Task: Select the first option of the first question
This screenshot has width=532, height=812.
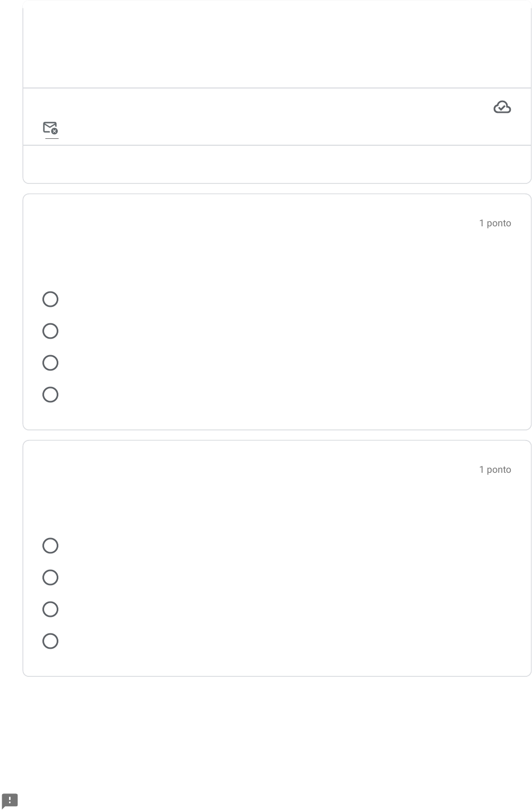Action: [50, 299]
